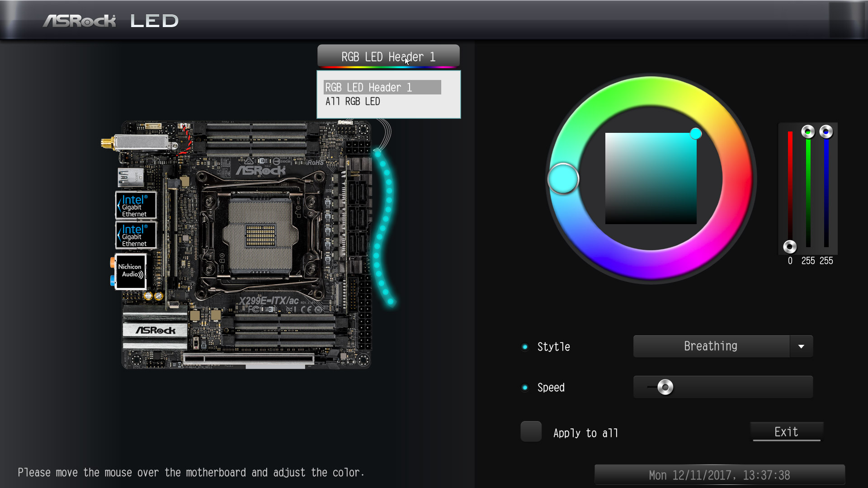Screen dimensions: 868x488
Task: Enable the Apply to all checkbox
Action: point(531,432)
